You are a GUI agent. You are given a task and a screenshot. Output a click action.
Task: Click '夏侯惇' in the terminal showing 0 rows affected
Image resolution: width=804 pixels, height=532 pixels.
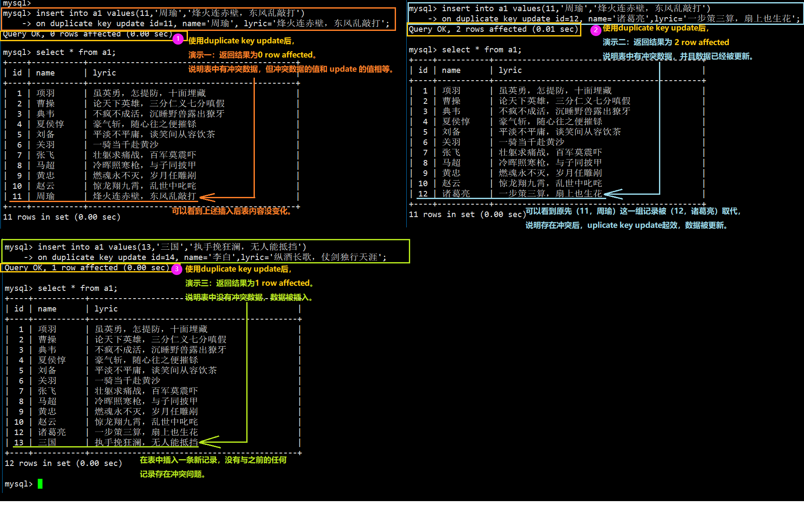click(x=50, y=124)
